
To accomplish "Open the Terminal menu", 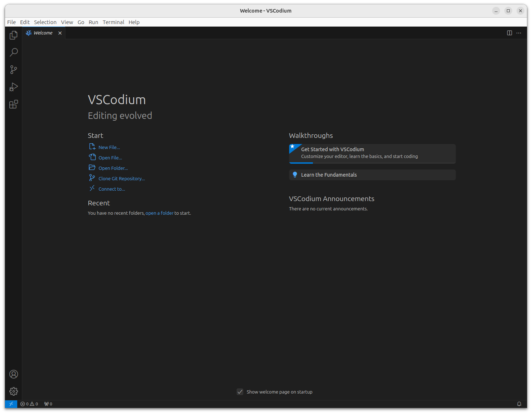I will [x=113, y=22].
